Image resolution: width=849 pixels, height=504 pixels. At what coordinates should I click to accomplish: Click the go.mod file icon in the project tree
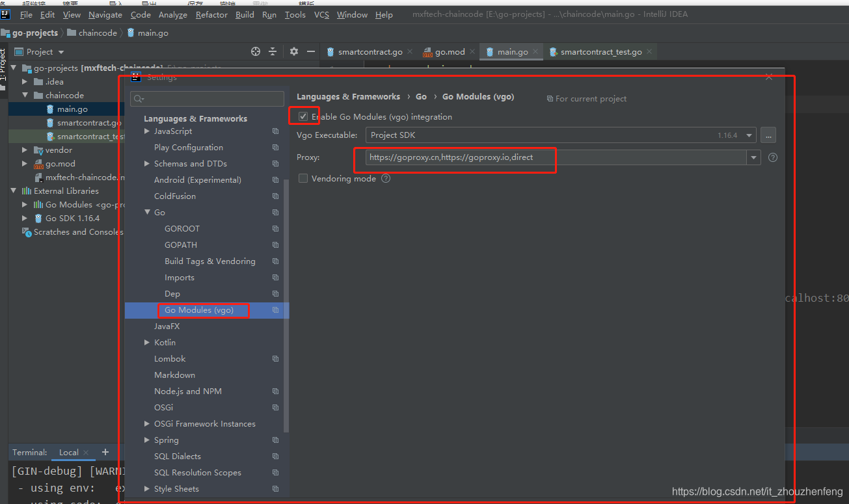(x=38, y=164)
